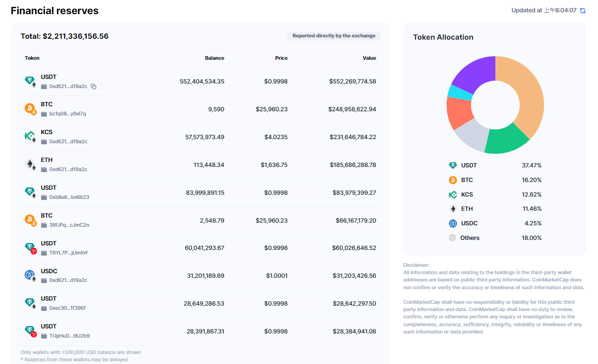Click the Financial reserves heading
The height and width of the screenshot is (364, 598).
point(55,10)
